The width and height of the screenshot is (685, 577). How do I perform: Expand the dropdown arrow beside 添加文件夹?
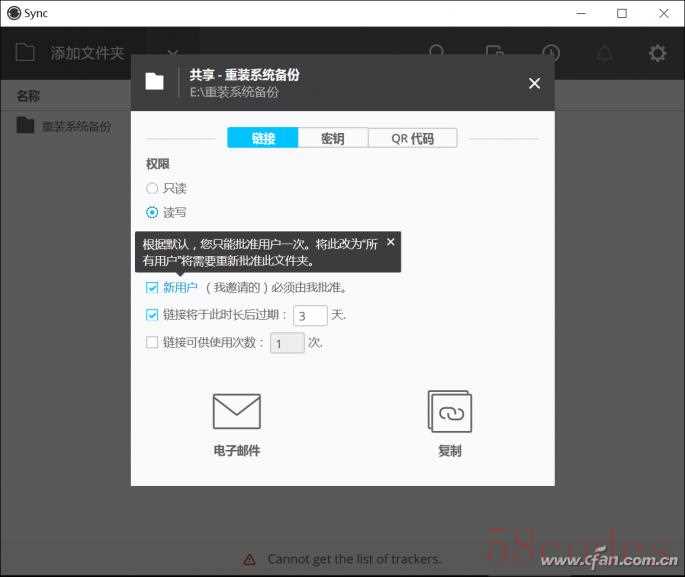point(172,53)
